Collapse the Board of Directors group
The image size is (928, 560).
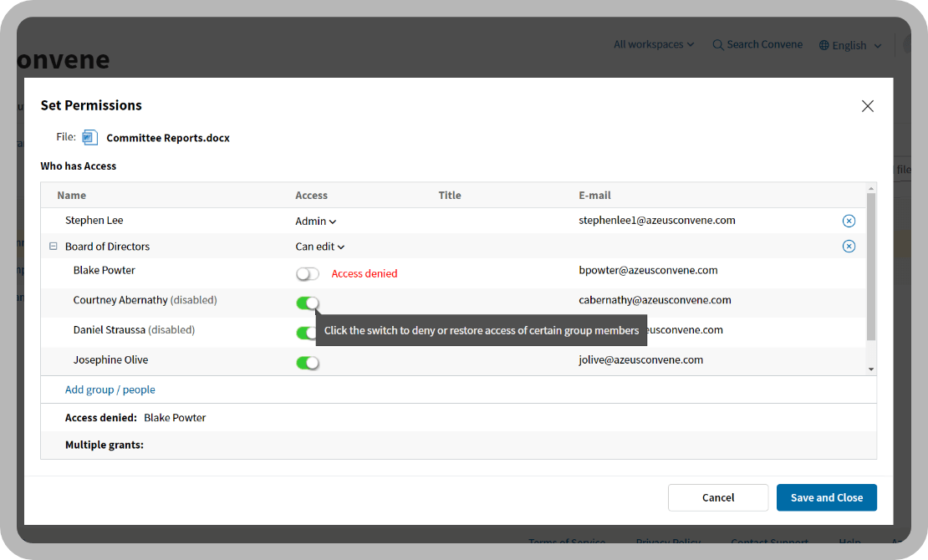54,247
